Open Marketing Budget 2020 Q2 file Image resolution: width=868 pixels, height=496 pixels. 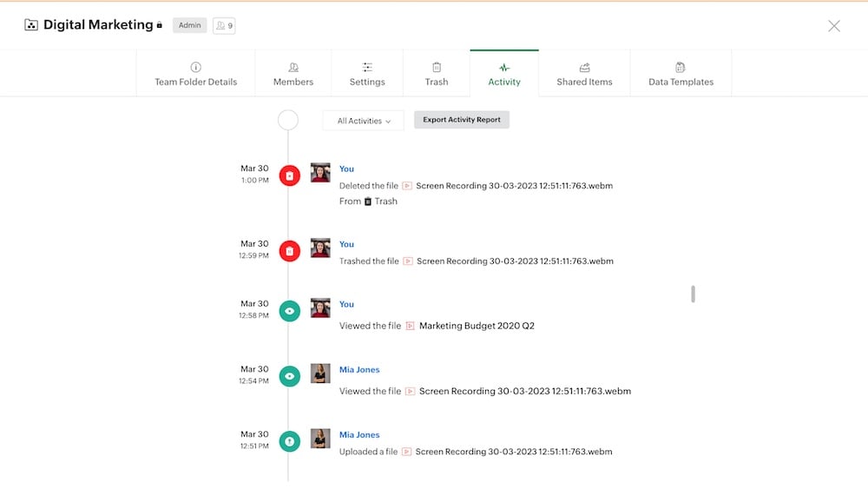[x=477, y=326]
